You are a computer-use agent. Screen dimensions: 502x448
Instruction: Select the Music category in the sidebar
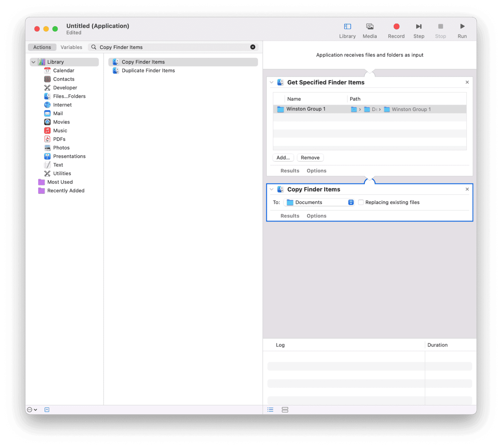tap(60, 130)
